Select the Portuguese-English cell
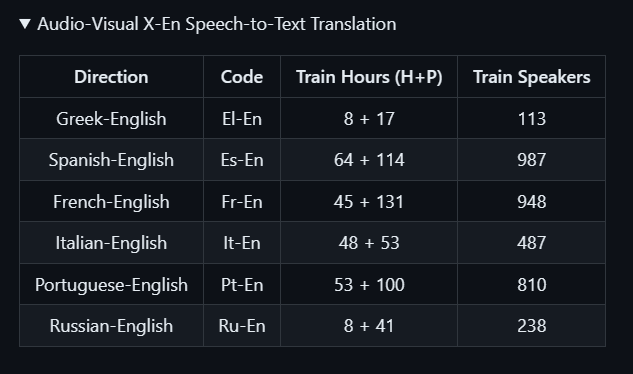The image size is (633, 374). click(111, 284)
